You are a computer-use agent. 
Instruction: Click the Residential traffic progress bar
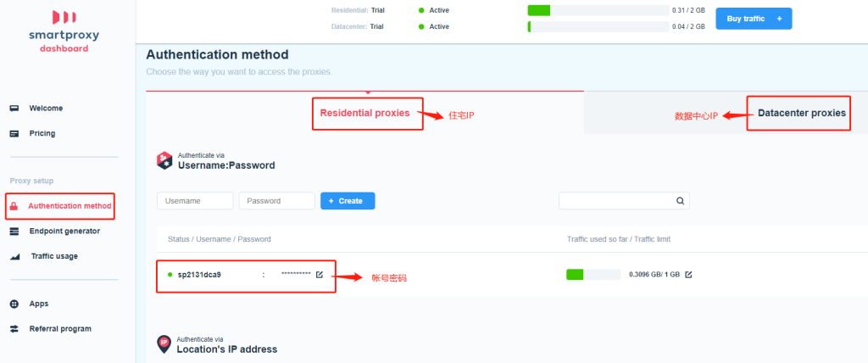pyautogui.click(x=598, y=10)
